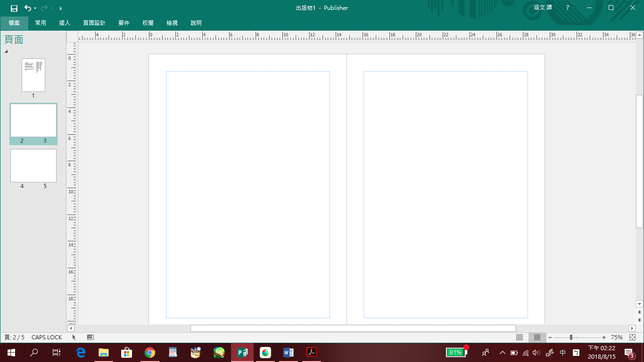Screen dimensions: 644x362
Task: Show the whole page with the fit-page icon
Action: [632, 337]
